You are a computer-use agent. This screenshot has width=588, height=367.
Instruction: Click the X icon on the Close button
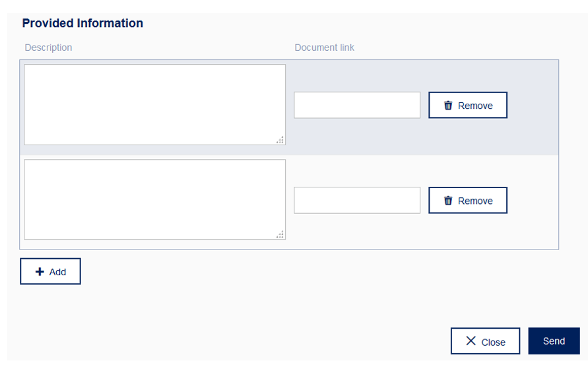coord(471,341)
